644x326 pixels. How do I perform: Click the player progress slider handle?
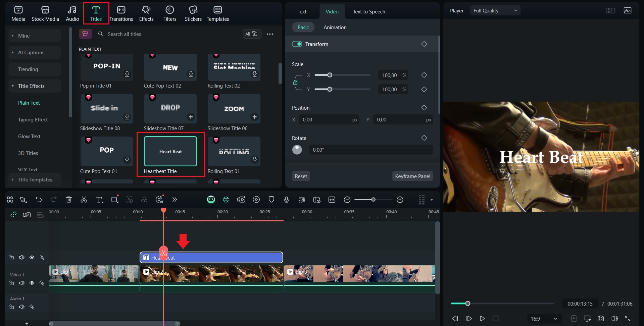pos(467,304)
